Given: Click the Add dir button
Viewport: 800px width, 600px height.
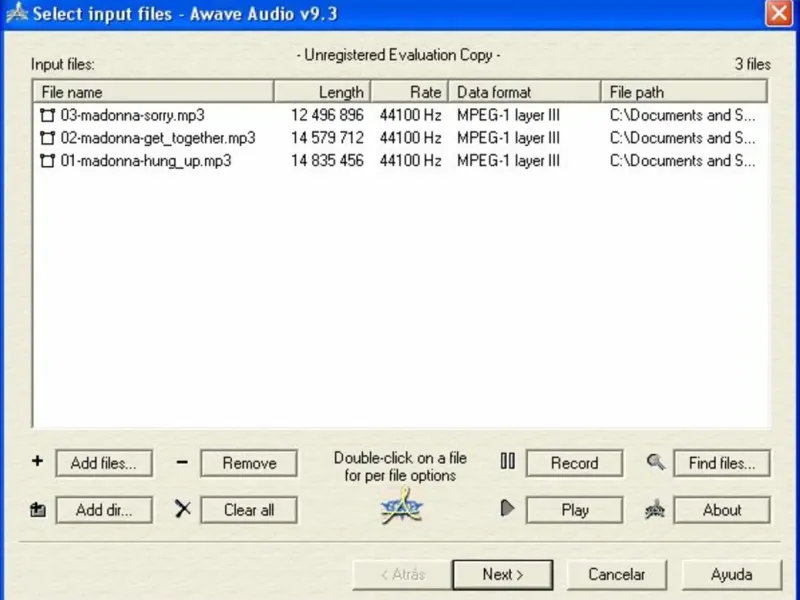Looking at the screenshot, I should (104, 510).
